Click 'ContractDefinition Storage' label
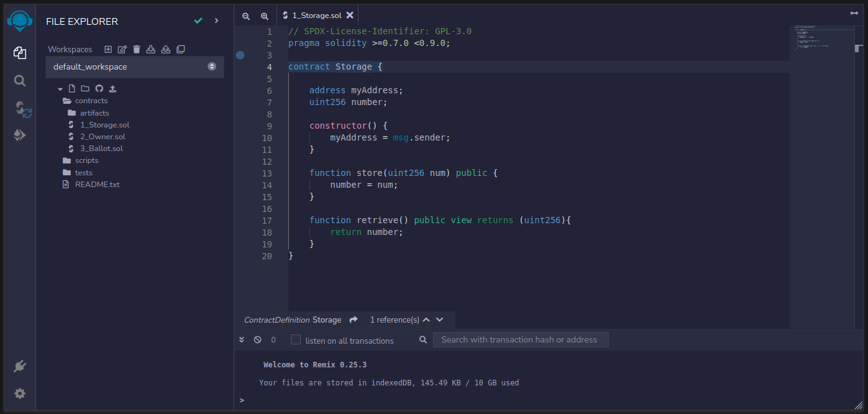This screenshot has height=414, width=868. click(x=293, y=320)
